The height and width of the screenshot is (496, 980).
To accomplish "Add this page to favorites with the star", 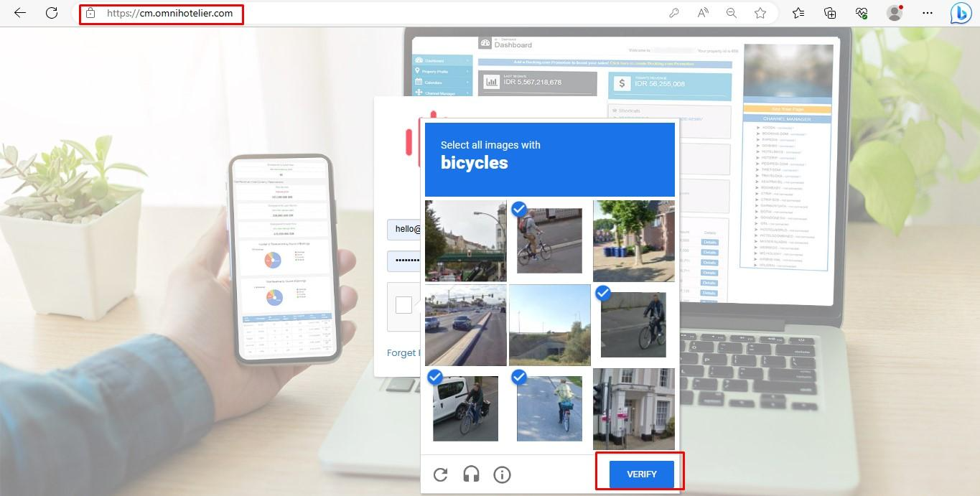I will [760, 13].
